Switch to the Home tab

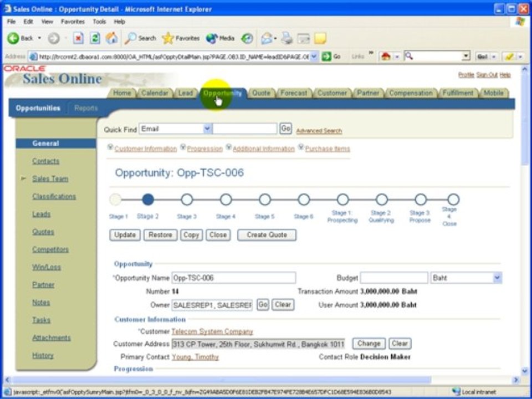pyautogui.click(x=122, y=93)
